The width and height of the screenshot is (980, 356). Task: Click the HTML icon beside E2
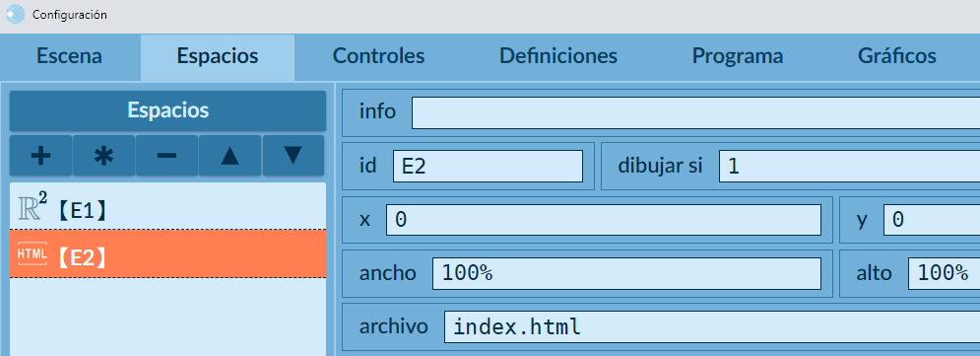33,254
